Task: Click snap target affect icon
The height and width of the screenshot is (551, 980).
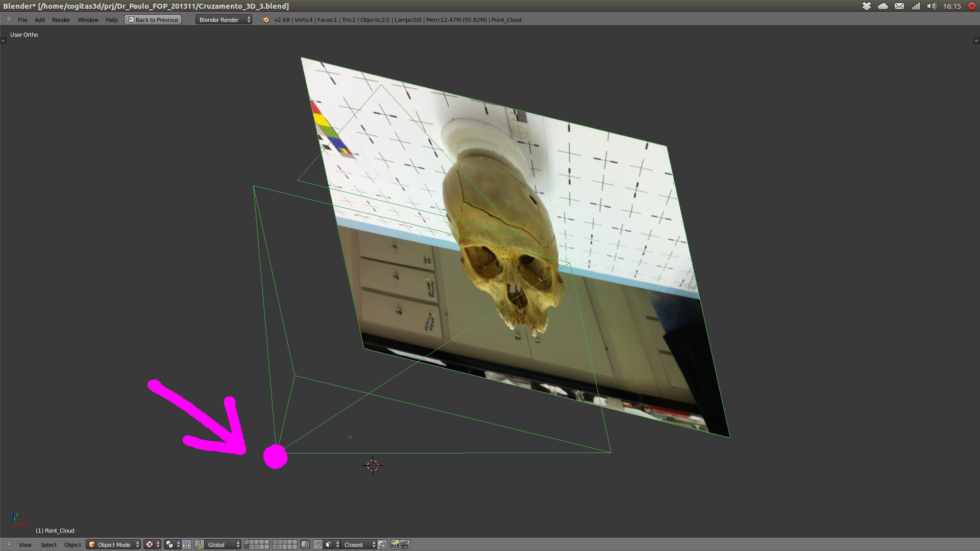Action: pos(382,544)
